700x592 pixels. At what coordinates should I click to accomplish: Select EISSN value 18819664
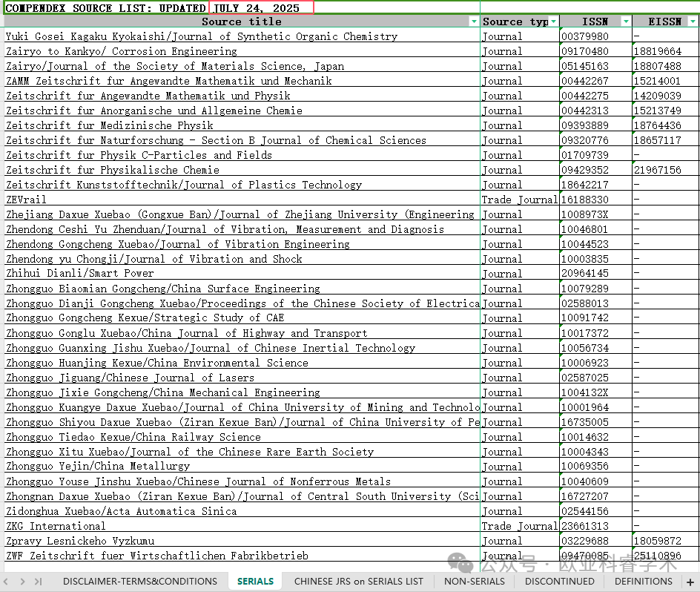tap(666, 51)
